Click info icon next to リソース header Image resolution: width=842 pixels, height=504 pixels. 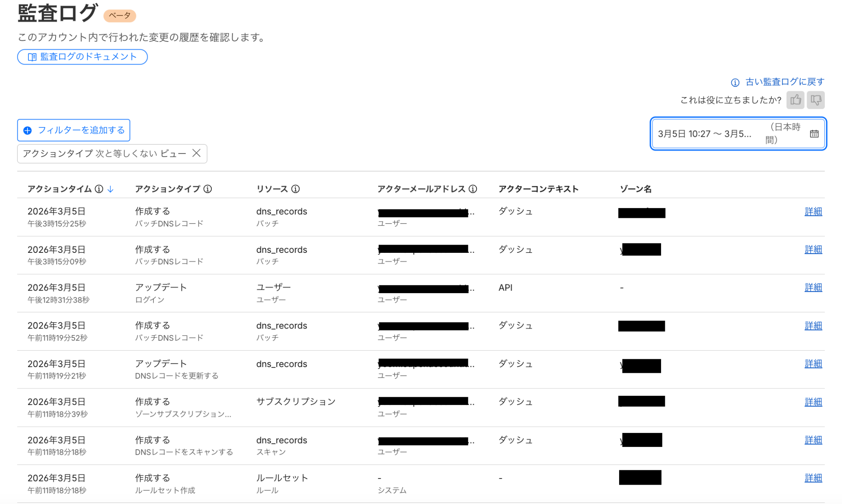point(295,189)
